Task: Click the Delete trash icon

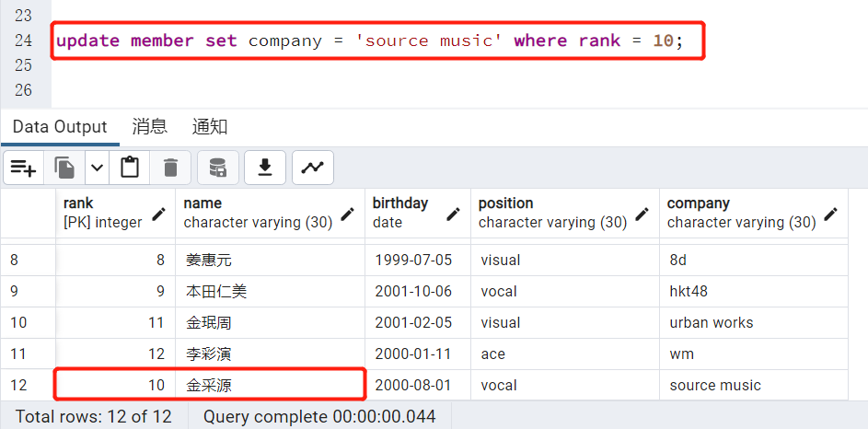Action: [x=170, y=168]
